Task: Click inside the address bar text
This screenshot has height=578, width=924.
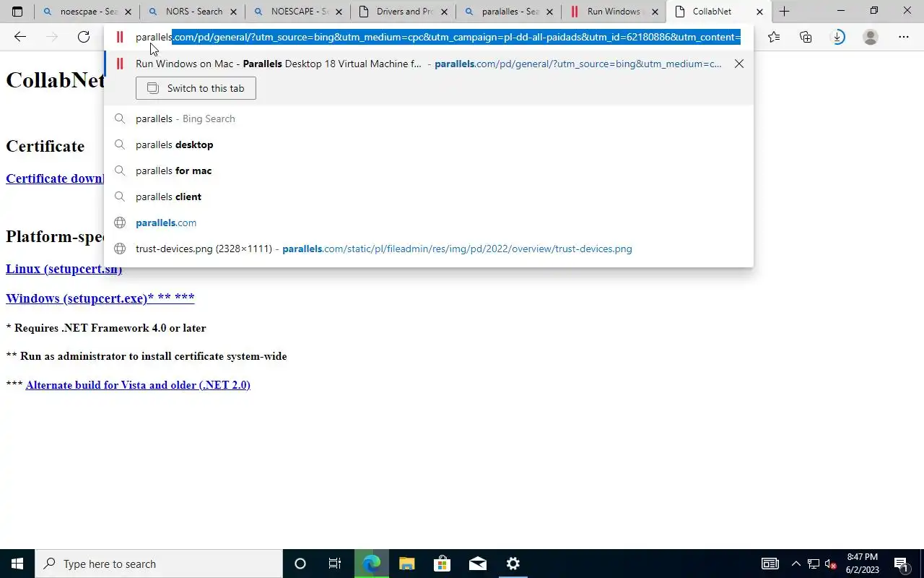Action: coord(437,37)
